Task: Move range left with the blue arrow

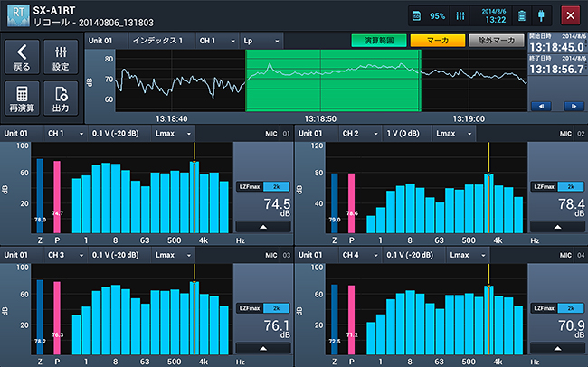Action: pos(541,107)
